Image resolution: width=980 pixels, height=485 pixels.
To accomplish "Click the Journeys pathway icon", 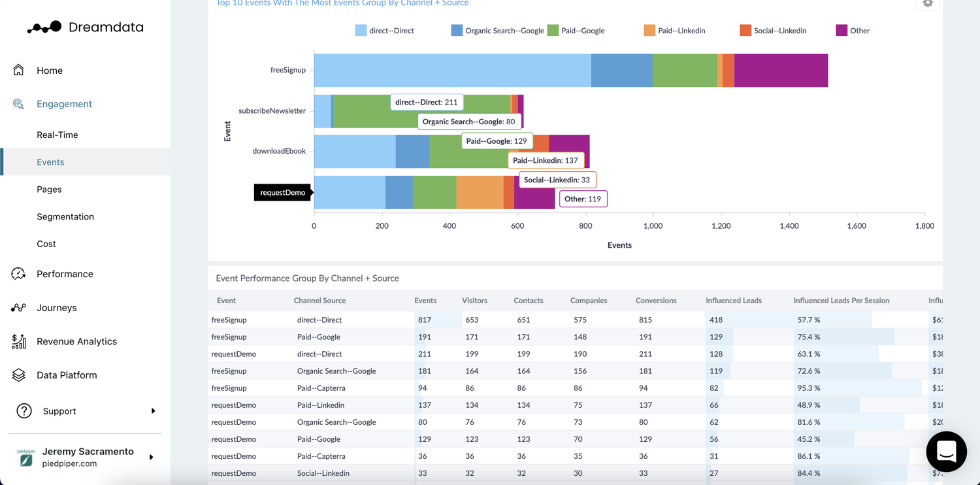I will click(20, 307).
